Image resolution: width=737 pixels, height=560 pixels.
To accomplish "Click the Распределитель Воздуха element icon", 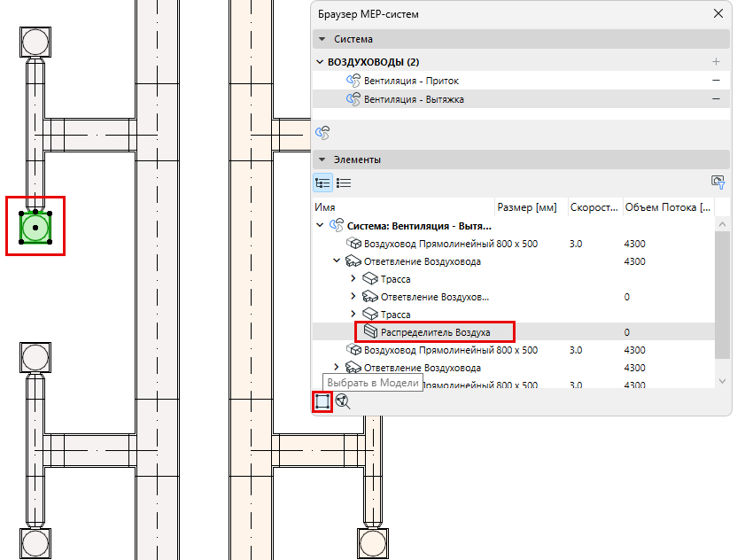I will coord(370,331).
